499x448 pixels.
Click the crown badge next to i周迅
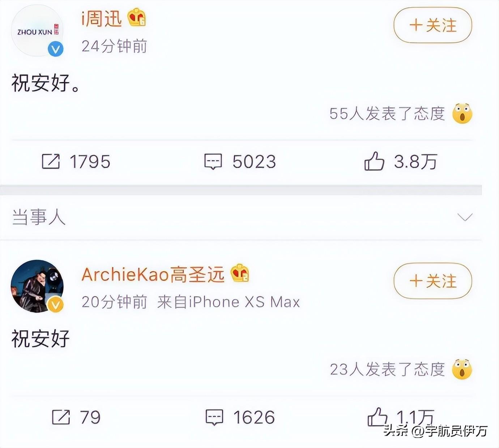[137, 18]
